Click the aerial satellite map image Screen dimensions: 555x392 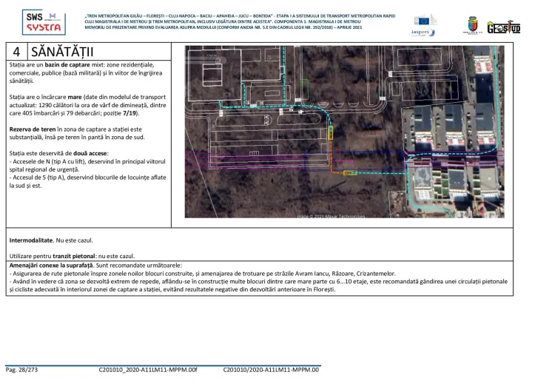(344, 132)
